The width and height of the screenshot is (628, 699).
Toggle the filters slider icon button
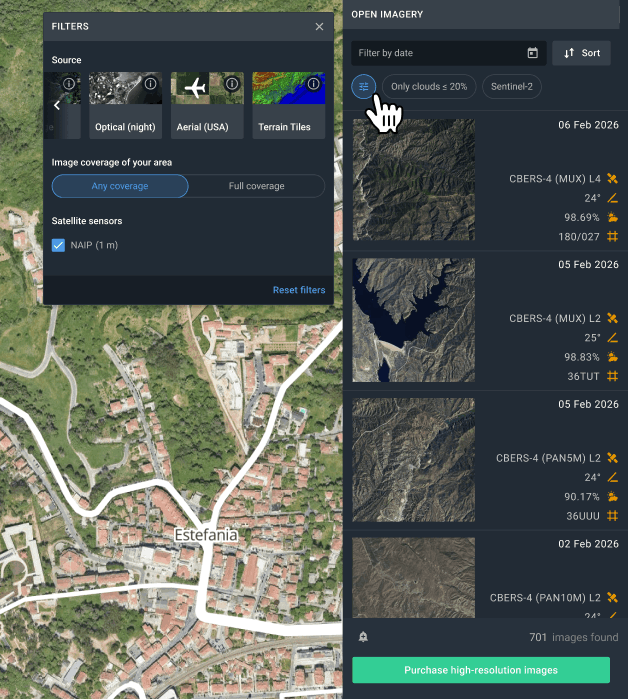tap(364, 86)
